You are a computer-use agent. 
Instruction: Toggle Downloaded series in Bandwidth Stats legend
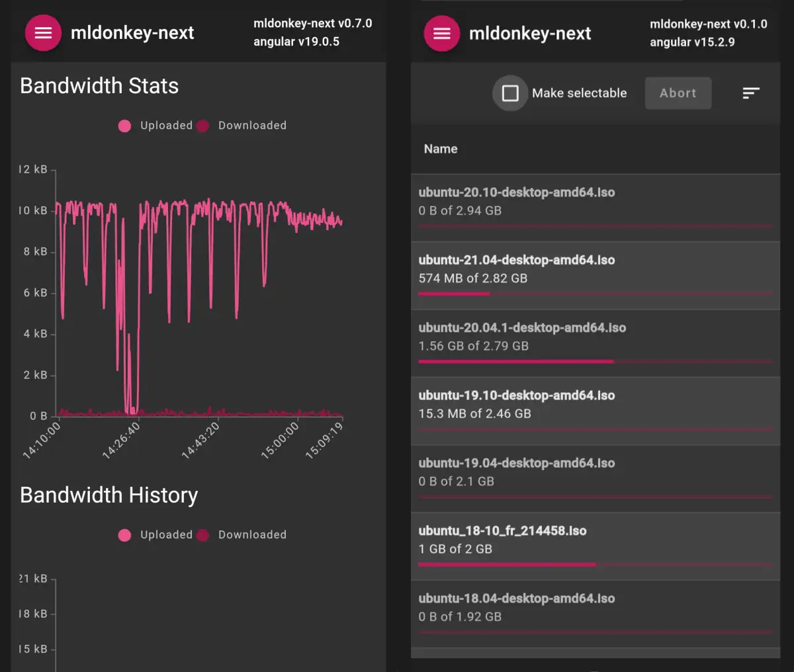coord(242,126)
